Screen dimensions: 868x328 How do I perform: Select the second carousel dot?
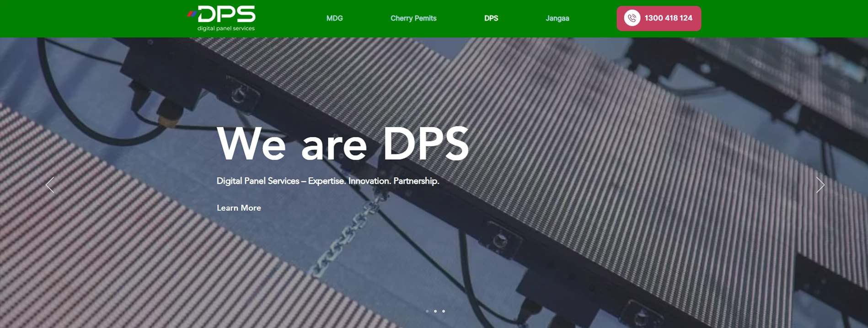[435, 311]
